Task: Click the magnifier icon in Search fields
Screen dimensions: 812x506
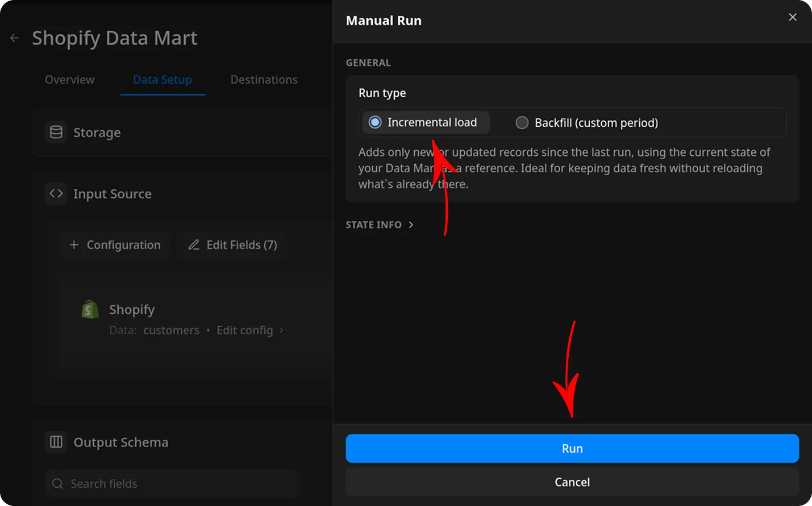Action: coord(57,483)
